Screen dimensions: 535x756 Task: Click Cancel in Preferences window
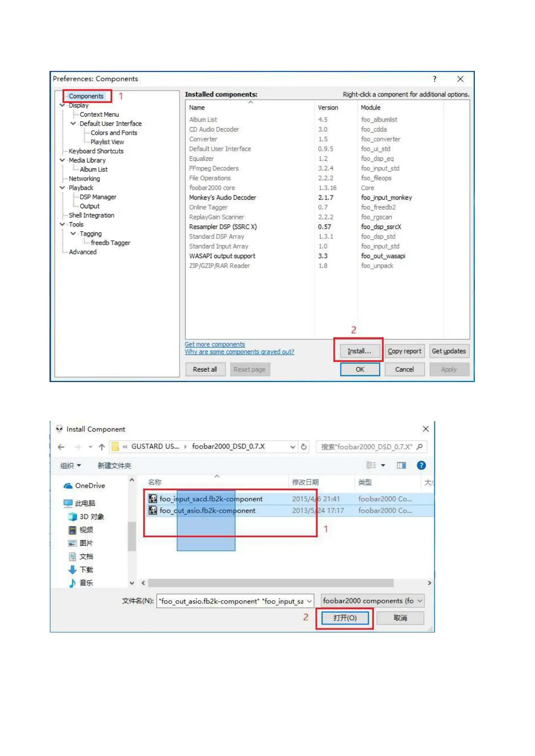coord(405,369)
